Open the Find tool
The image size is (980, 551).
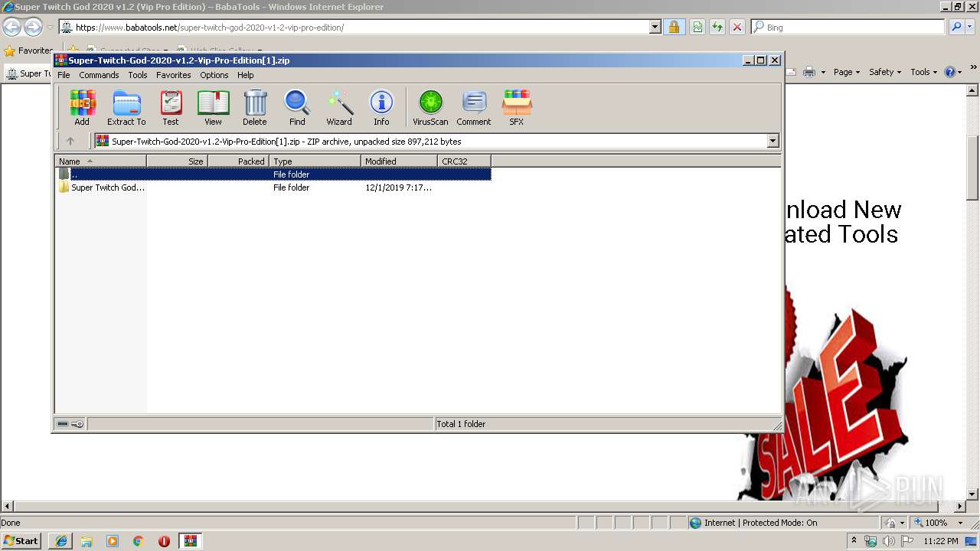coord(297,107)
